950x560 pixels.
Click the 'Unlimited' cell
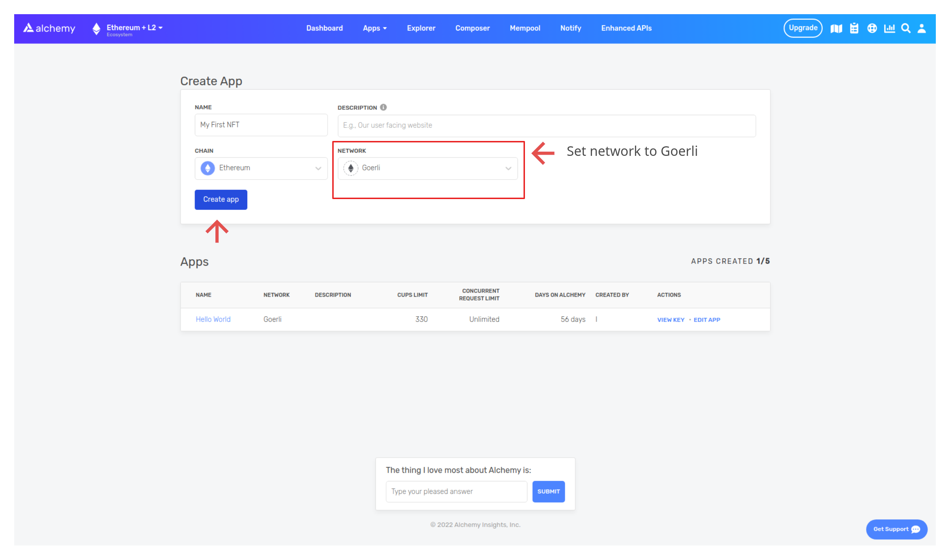point(484,319)
